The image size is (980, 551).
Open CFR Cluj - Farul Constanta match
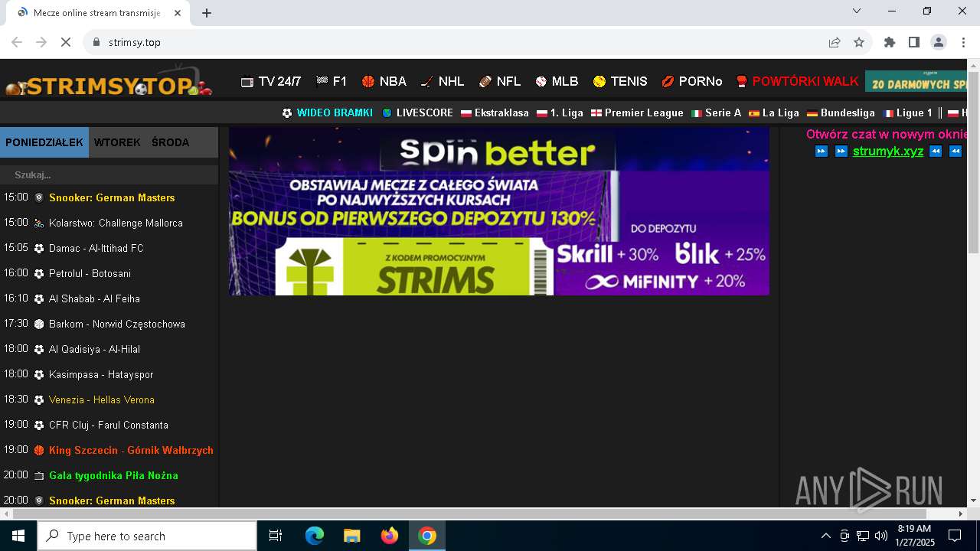[x=109, y=425]
